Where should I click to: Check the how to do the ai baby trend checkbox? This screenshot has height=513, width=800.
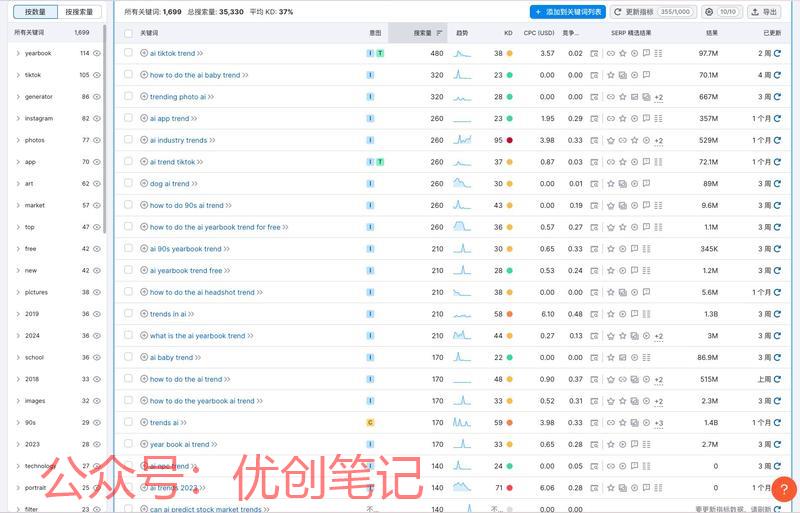click(129, 75)
